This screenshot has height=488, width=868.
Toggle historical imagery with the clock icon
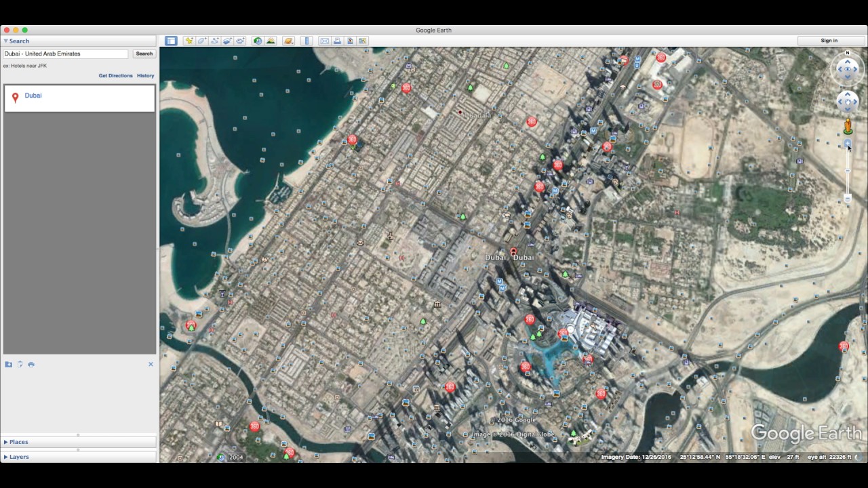click(x=257, y=41)
